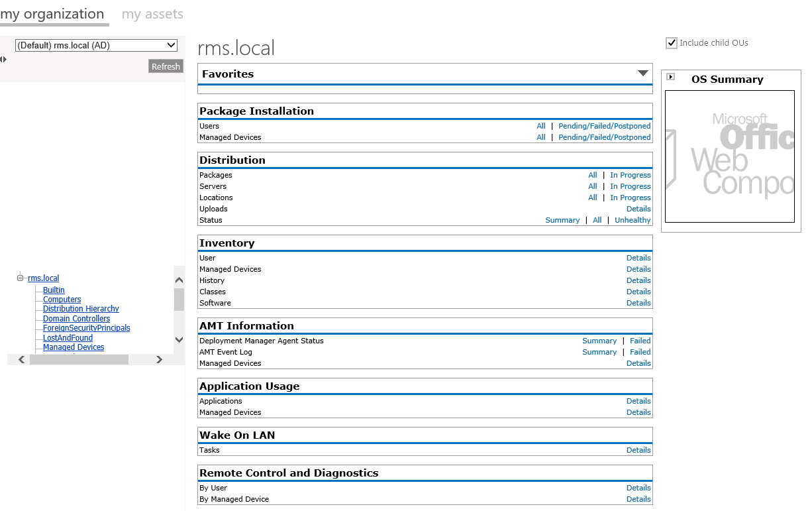
Task: Open Details for Inventory History
Action: coord(638,280)
